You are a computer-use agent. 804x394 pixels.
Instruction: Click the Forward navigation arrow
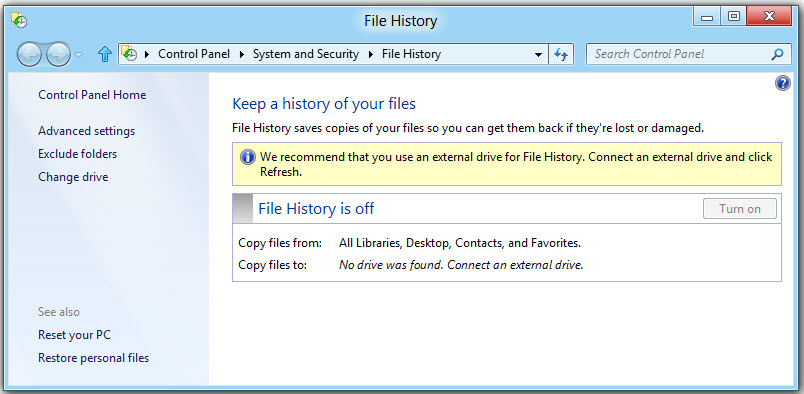(58, 54)
